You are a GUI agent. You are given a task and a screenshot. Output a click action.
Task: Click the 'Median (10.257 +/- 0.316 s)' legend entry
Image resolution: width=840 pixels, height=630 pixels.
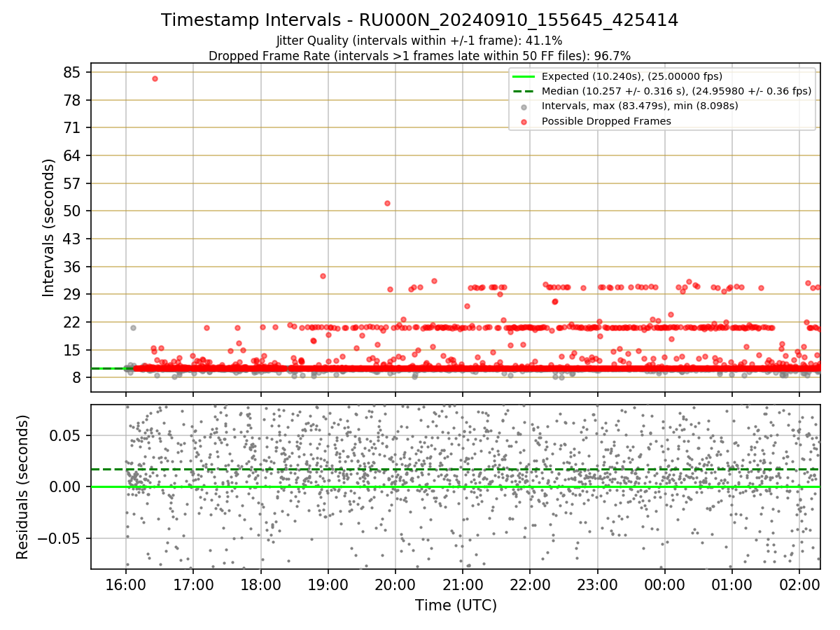pyautogui.click(x=676, y=91)
